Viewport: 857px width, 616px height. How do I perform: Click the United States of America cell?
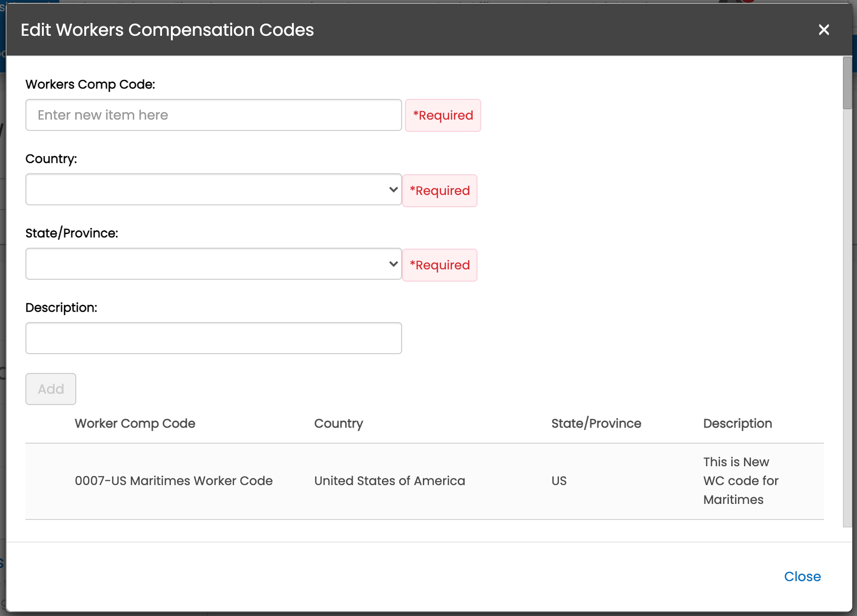coord(389,481)
